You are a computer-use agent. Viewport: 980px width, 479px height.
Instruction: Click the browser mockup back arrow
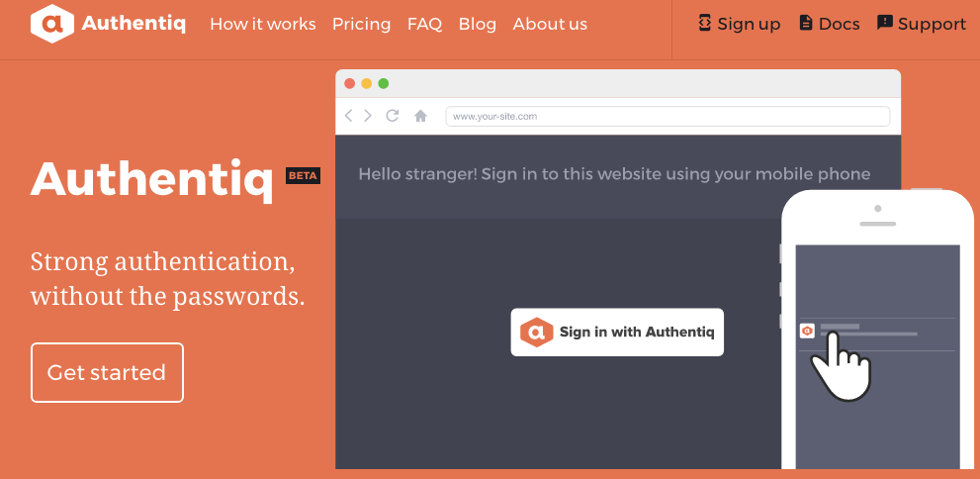349,116
